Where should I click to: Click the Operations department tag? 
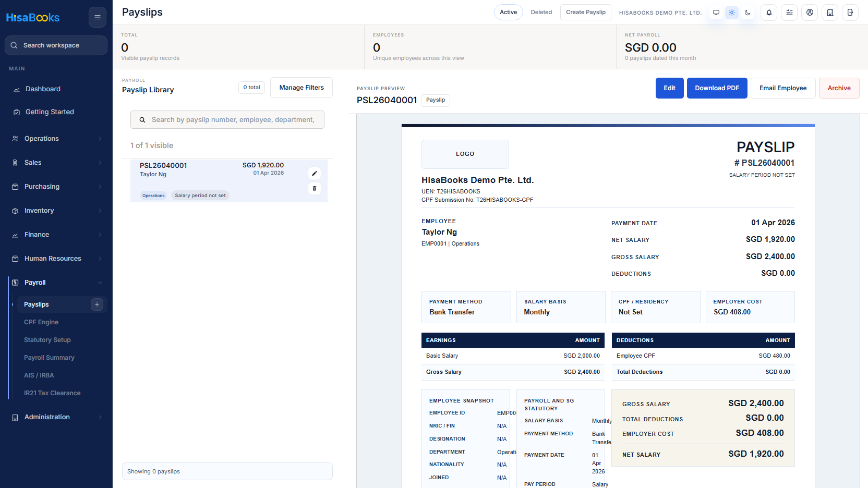(x=153, y=196)
